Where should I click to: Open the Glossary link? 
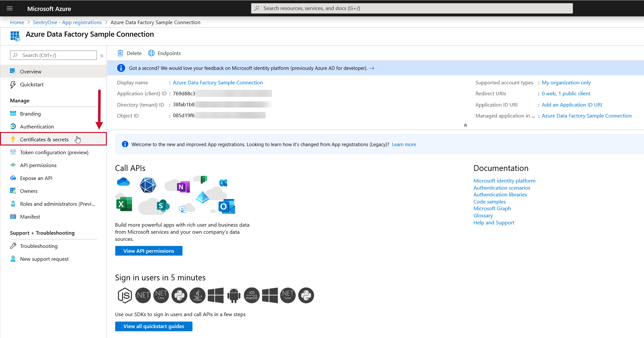click(x=483, y=215)
